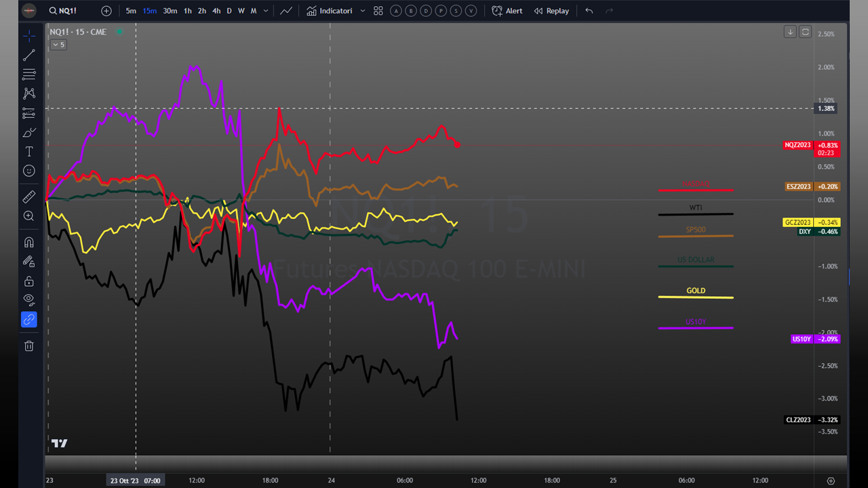The width and height of the screenshot is (868, 488).
Task: Click the NQ1! · 15 · CME title
Action: click(78, 32)
